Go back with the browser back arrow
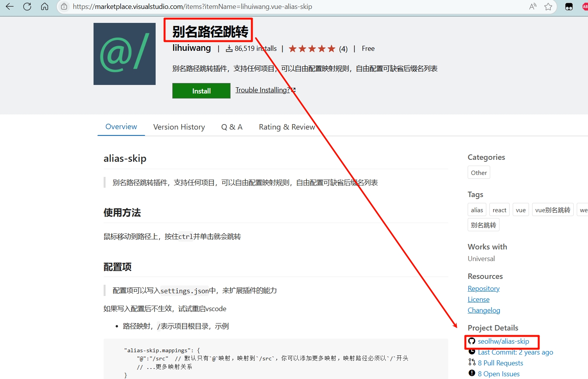The width and height of the screenshot is (588, 379). [x=10, y=7]
